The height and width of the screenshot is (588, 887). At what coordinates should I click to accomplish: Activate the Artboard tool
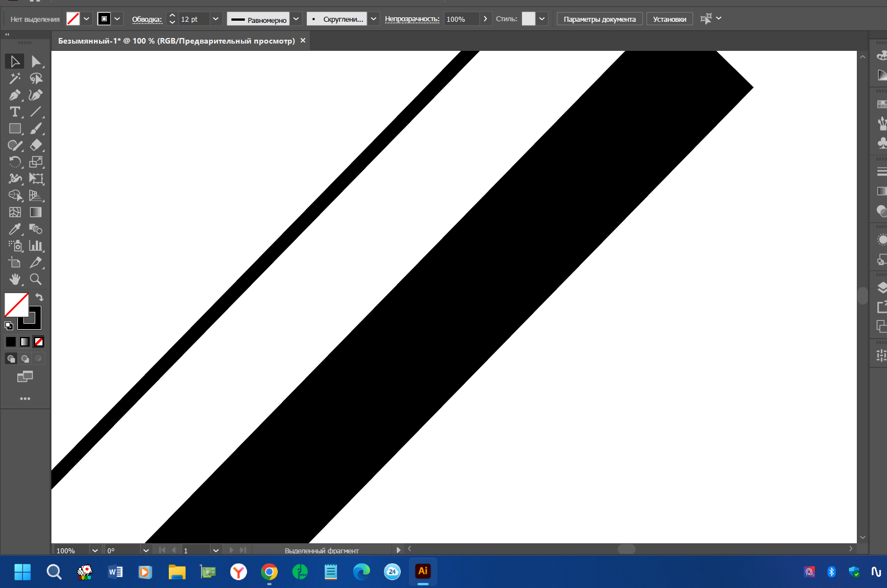[15, 263]
